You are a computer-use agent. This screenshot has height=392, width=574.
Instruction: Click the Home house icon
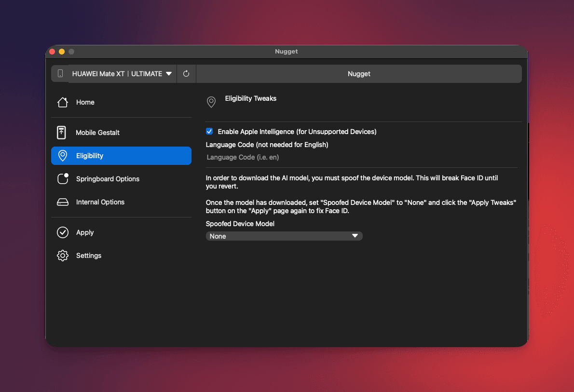(x=62, y=102)
